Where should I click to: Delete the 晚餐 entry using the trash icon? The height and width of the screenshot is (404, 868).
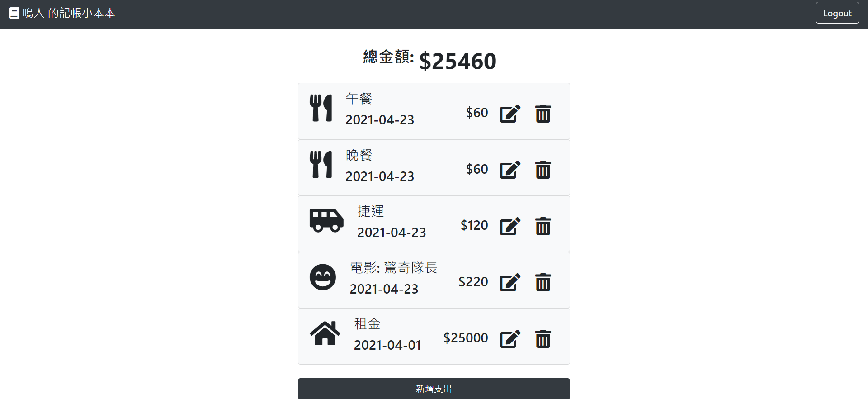[543, 170]
